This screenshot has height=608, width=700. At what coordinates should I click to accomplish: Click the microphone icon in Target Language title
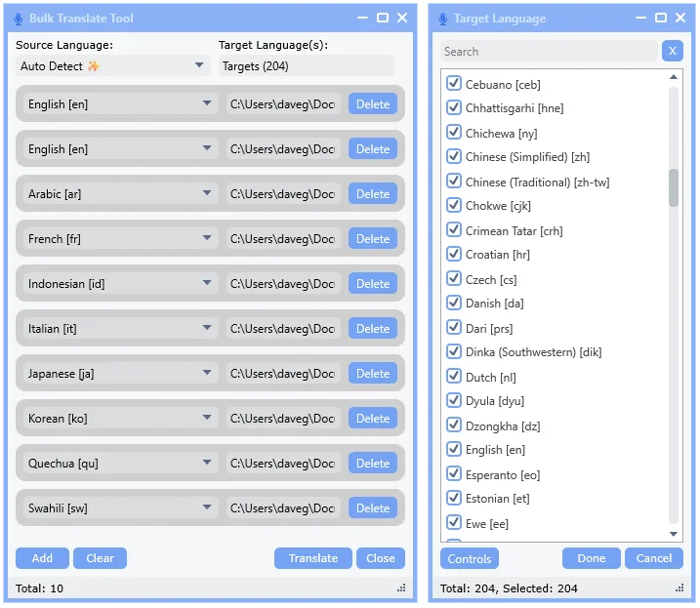click(x=443, y=19)
